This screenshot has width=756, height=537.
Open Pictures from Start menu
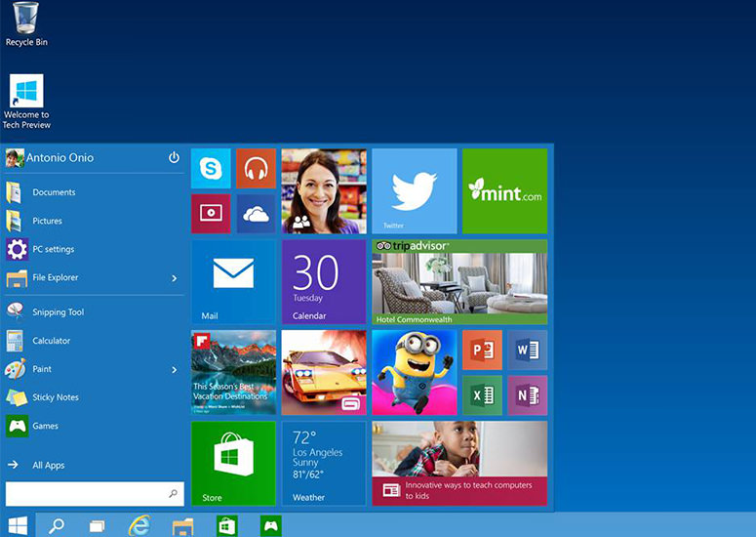[x=94, y=221]
